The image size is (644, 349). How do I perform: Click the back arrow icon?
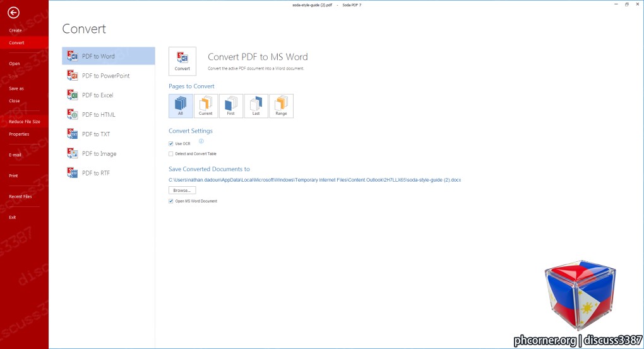coord(13,13)
